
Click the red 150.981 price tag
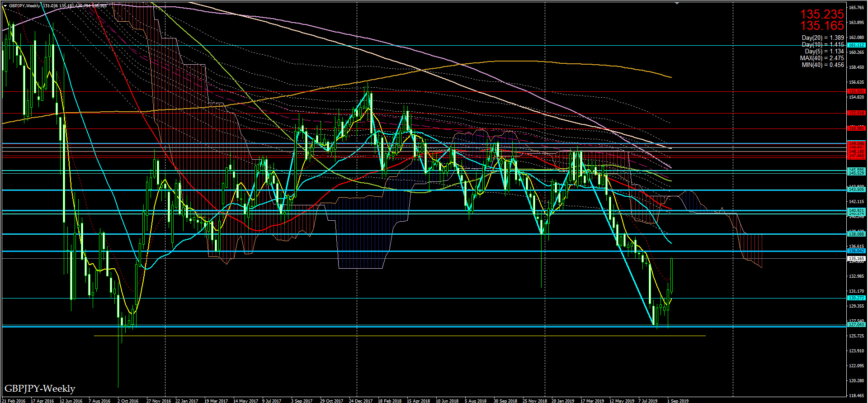click(857, 128)
